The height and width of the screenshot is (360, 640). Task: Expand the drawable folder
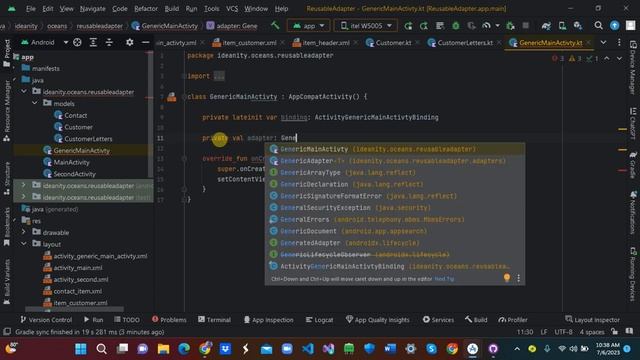(24, 232)
